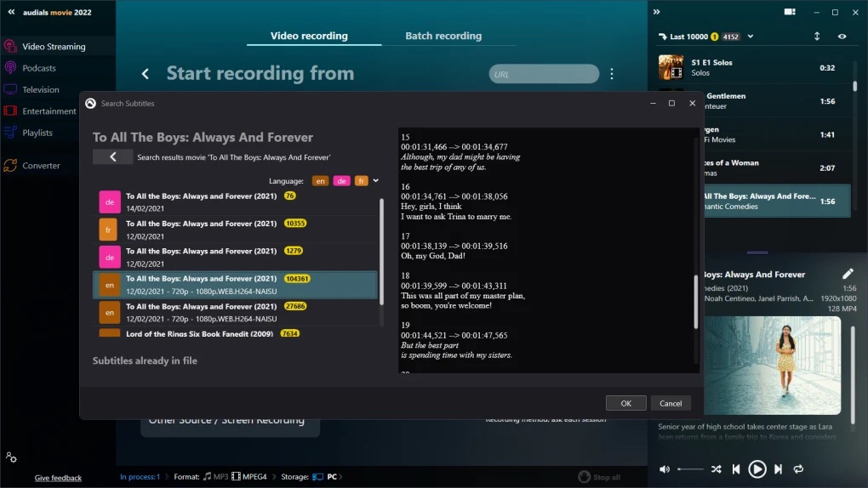
Task: Switch to Batch recording tab
Action: click(443, 36)
